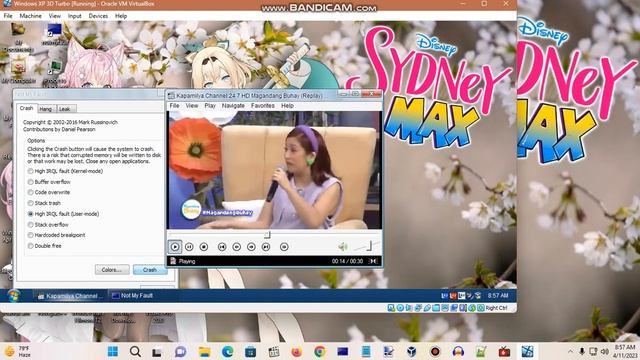The height and width of the screenshot is (360, 640).
Task: Select High IRQL fault (User-mode) option
Action: coord(63,213)
